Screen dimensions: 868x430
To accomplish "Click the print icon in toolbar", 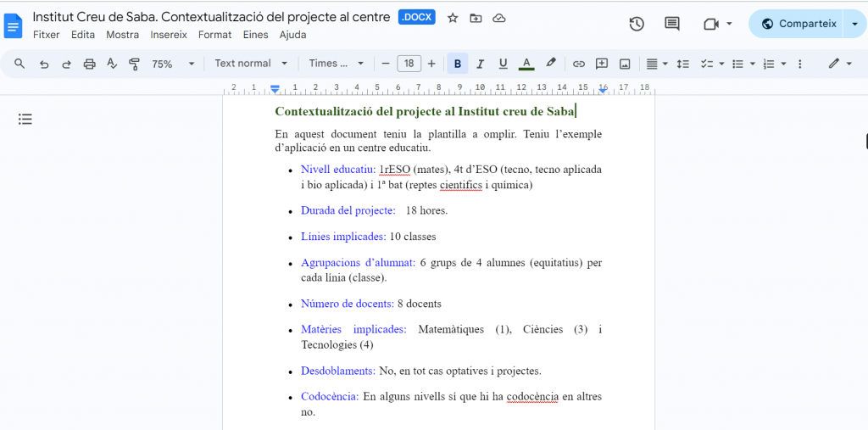I will tap(90, 64).
